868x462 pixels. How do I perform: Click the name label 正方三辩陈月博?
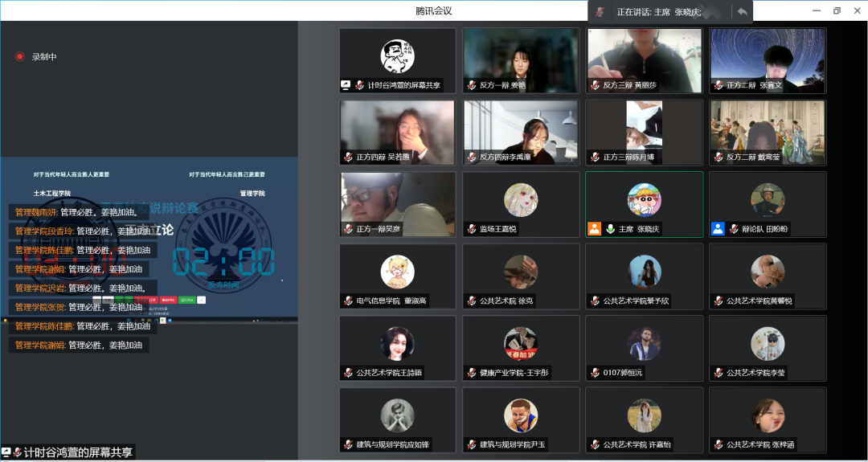(628, 157)
